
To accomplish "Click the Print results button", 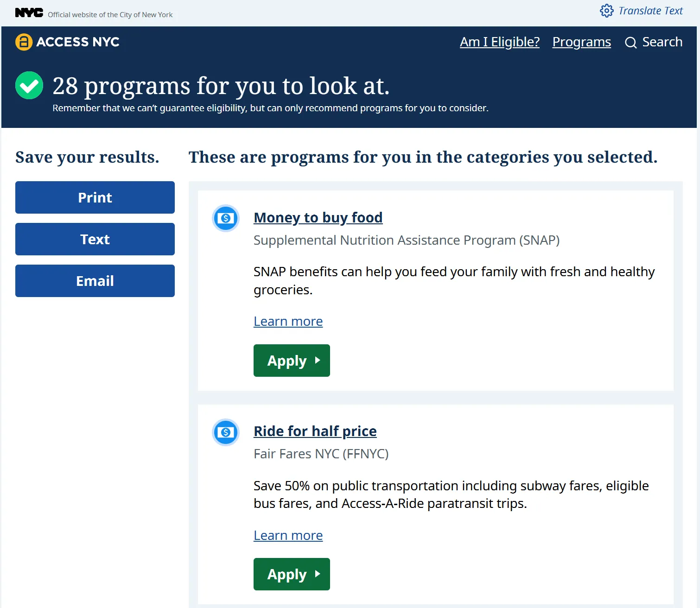I will point(95,197).
